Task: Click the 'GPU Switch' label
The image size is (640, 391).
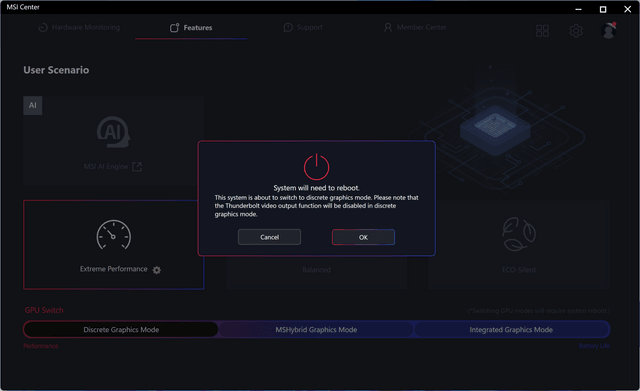Action: click(x=44, y=310)
